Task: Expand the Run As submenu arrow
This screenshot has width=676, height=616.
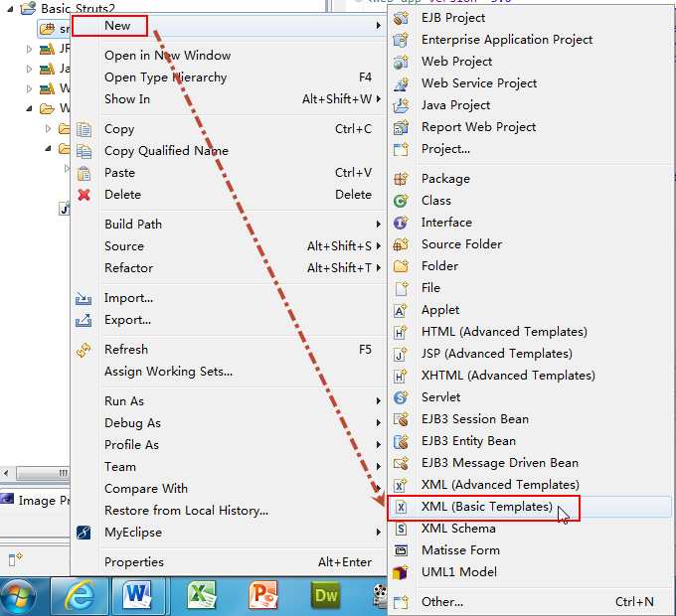Action: (x=379, y=401)
